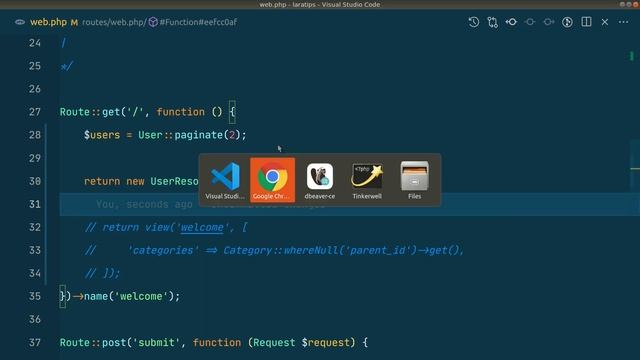This screenshot has width=640, height=360.
Task: Click 'return new UserReso' on line 30
Action: pyautogui.click(x=141, y=181)
